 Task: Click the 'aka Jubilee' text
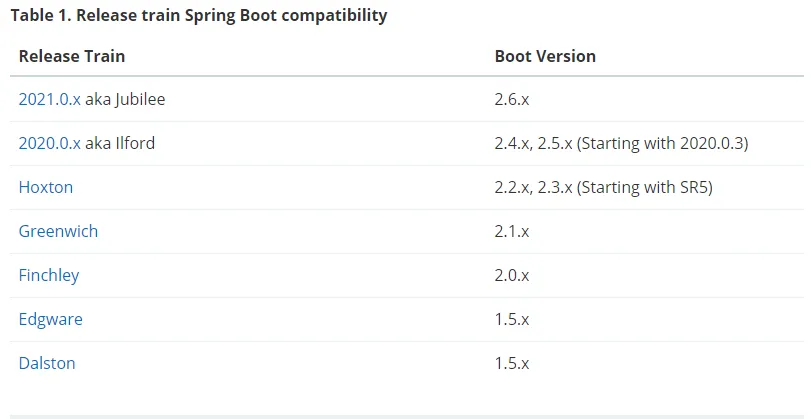[x=125, y=99]
